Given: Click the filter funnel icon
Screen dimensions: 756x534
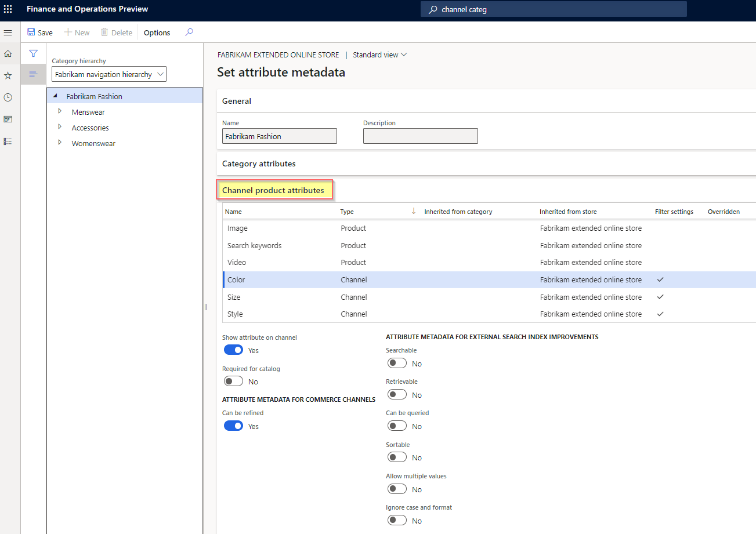Looking at the screenshot, I should point(33,53).
